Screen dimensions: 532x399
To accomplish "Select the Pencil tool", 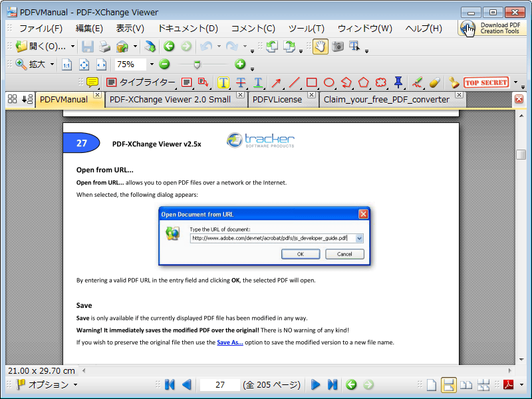I will pos(418,82).
